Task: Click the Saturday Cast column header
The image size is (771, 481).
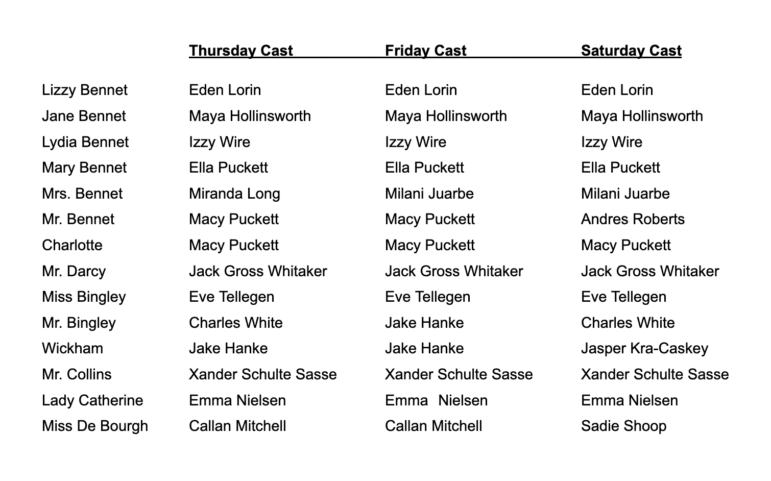Action: point(631,51)
